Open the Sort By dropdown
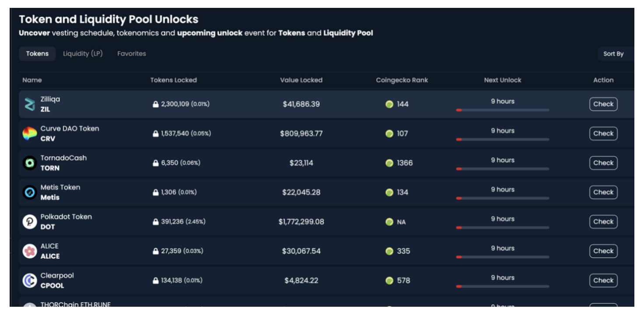 tap(616, 54)
